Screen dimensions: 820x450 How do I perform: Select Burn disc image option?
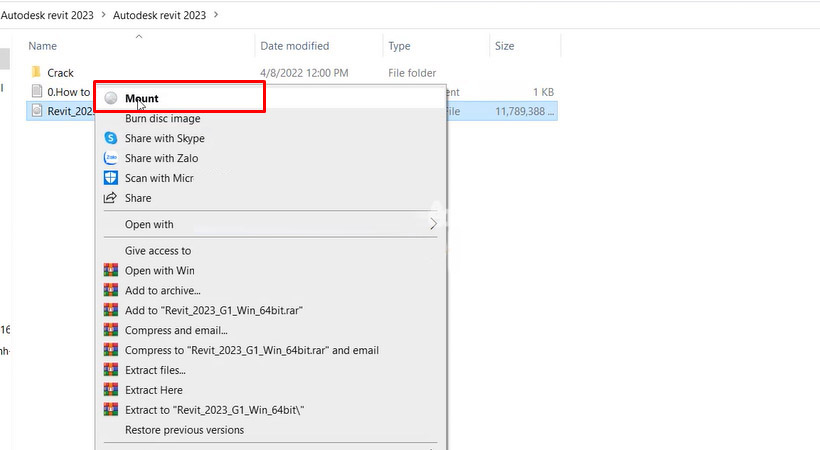[x=163, y=119]
